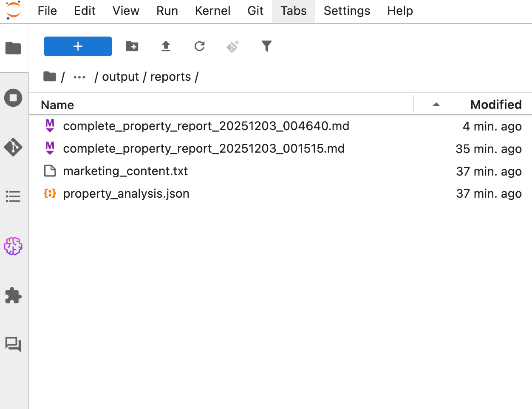This screenshot has height=409, width=532.
Task: Toggle the file filter funnel icon
Action: [266, 46]
